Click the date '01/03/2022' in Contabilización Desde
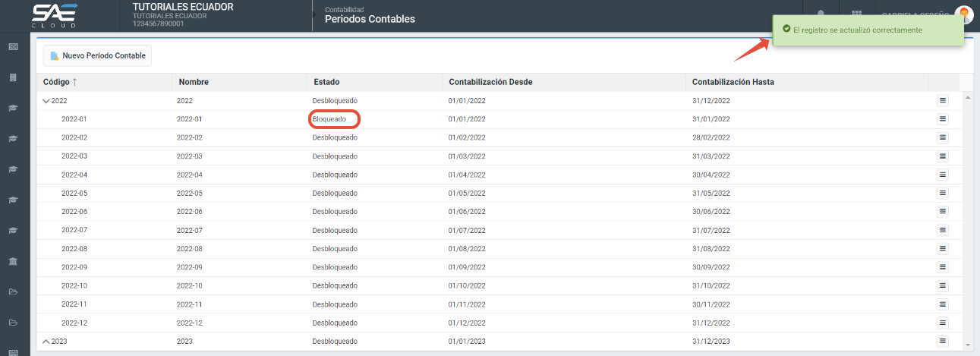The image size is (980, 356). pos(467,156)
